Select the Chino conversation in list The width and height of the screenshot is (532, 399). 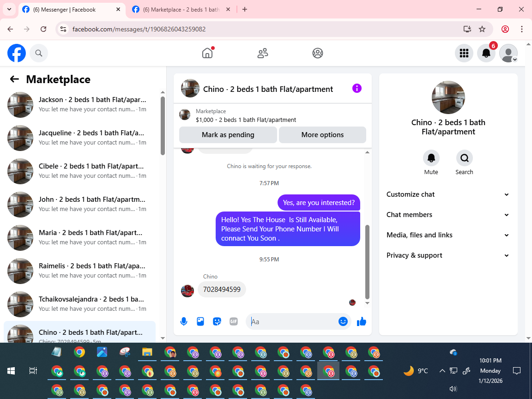click(x=80, y=332)
